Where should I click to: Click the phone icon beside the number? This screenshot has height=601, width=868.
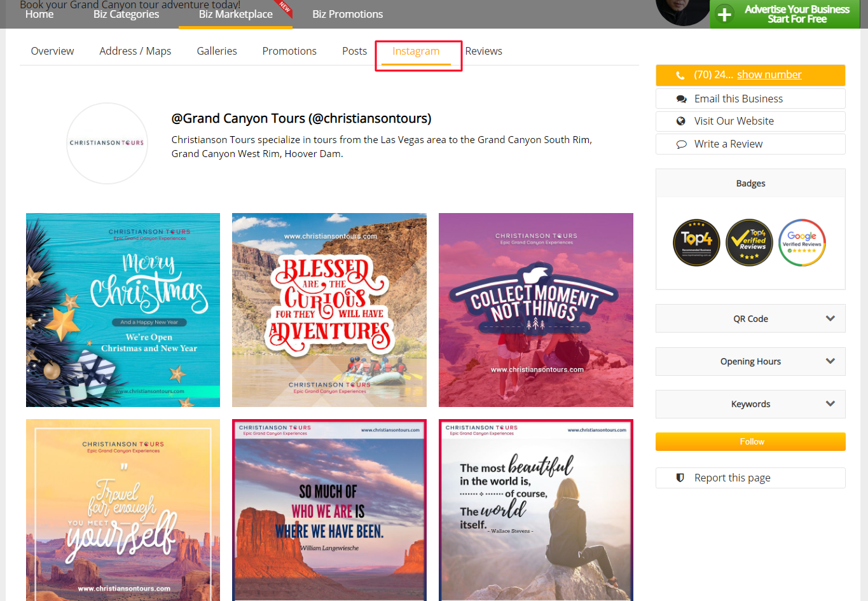pyautogui.click(x=680, y=75)
